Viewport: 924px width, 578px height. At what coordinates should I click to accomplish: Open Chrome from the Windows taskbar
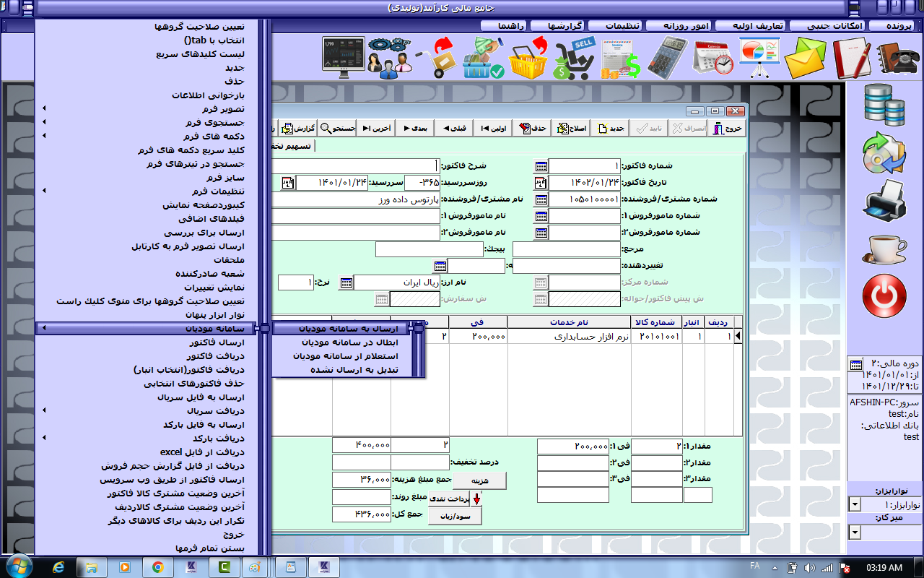[157, 566]
